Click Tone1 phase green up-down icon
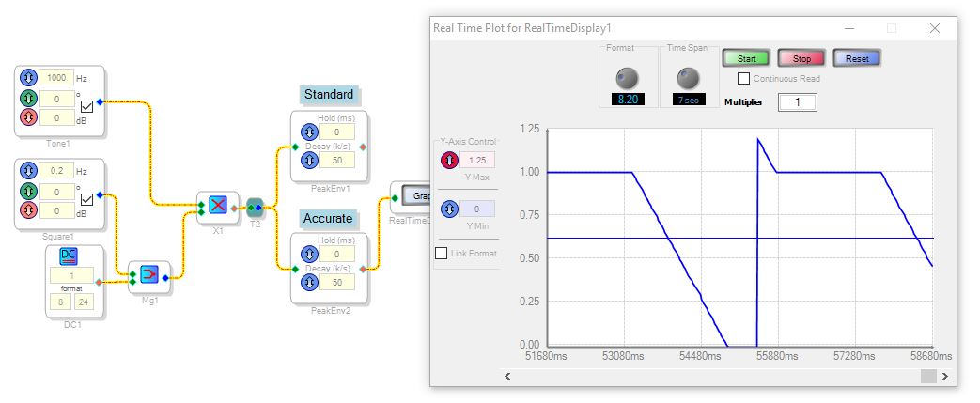The height and width of the screenshot is (403, 980). tap(29, 98)
